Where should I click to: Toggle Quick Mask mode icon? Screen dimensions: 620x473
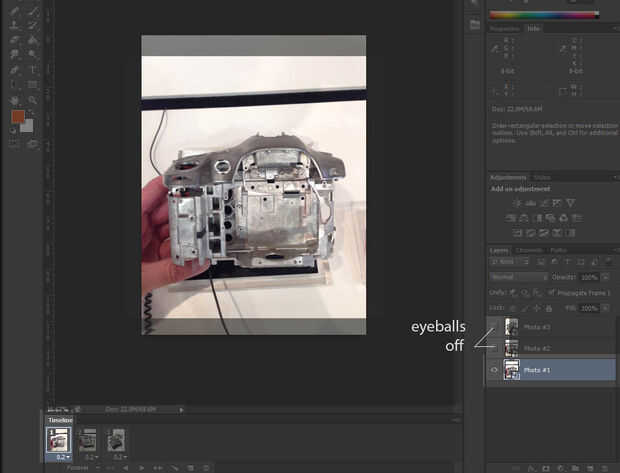(x=14, y=144)
